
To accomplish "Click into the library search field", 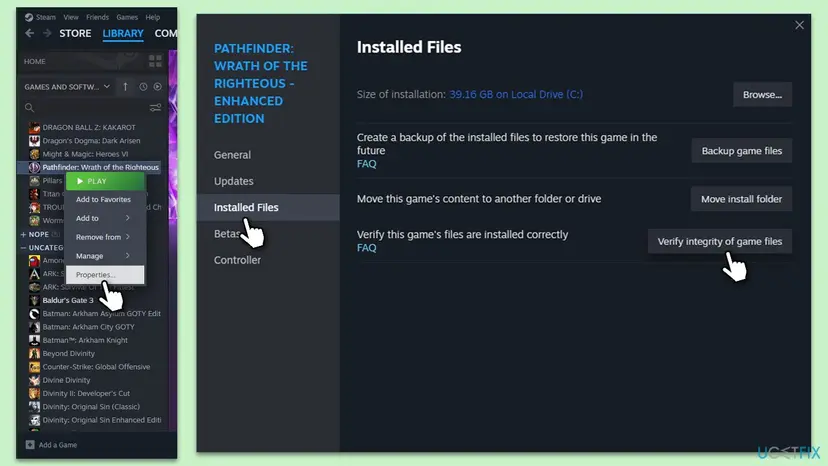I will tap(90, 108).
